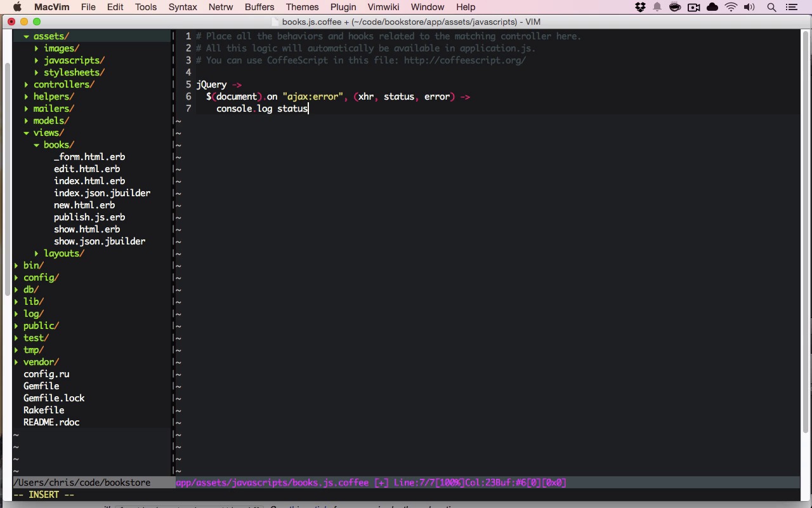Open the MacVim application menu

[x=52, y=7]
